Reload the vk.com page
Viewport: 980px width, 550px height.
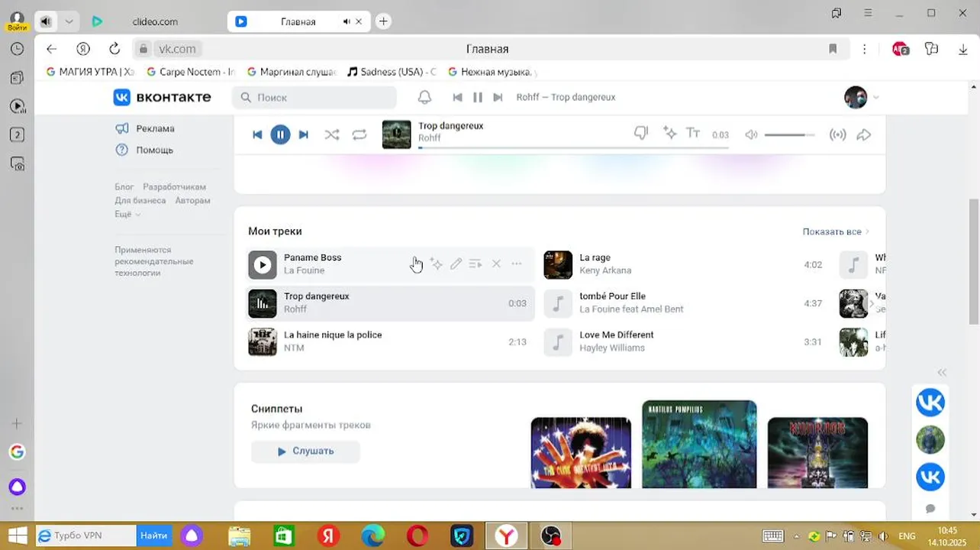(114, 49)
